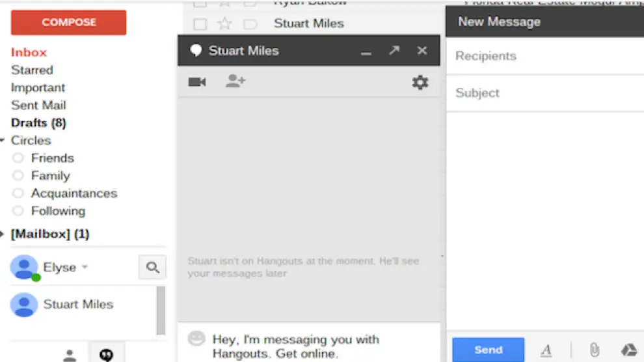Search for people with magnifier button
This screenshot has height=362, width=644.
coord(152,267)
